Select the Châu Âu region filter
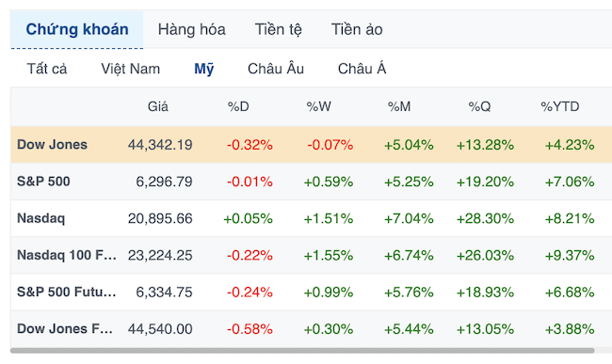Viewport: 612px width, 364px height. tap(276, 69)
